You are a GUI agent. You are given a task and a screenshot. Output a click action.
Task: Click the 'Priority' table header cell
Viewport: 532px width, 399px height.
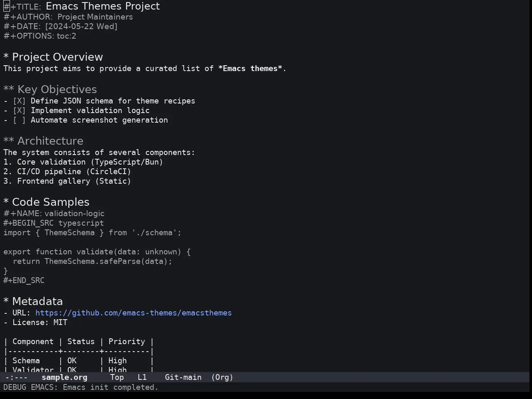[127, 342]
